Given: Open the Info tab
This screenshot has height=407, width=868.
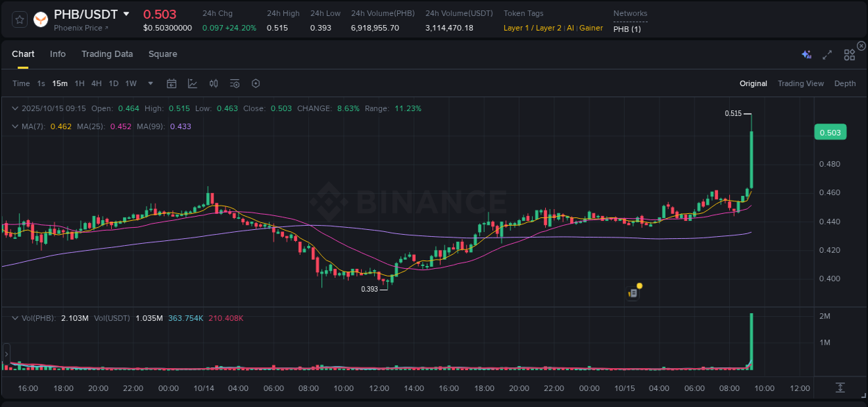Looking at the screenshot, I should [x=58, y=53].
